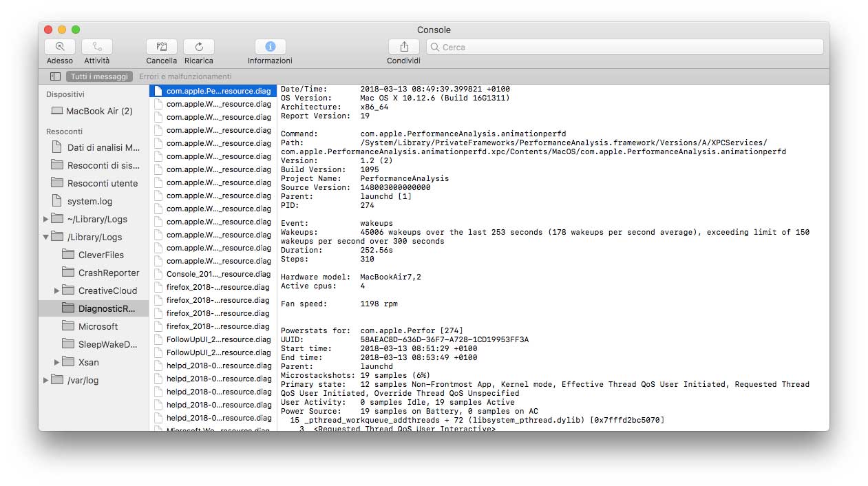
Task: Click the Fan speed 1198 rpm line
Action: point(339,304)
